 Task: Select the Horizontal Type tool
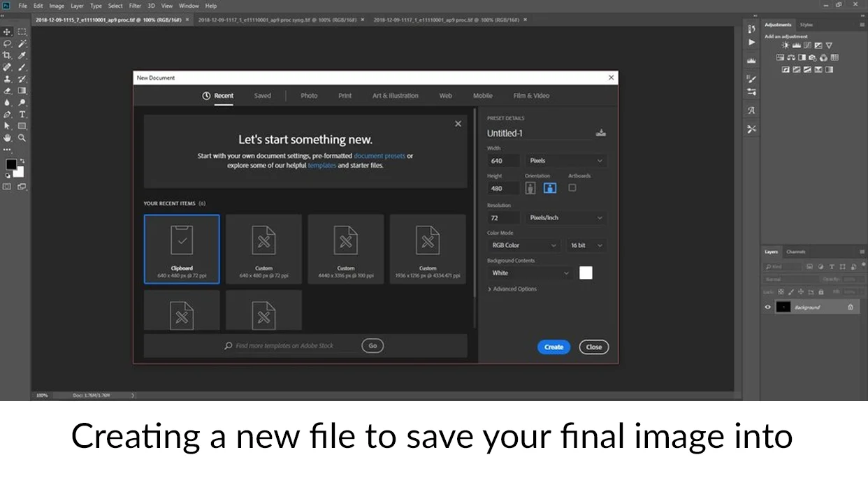coord(22,114)
